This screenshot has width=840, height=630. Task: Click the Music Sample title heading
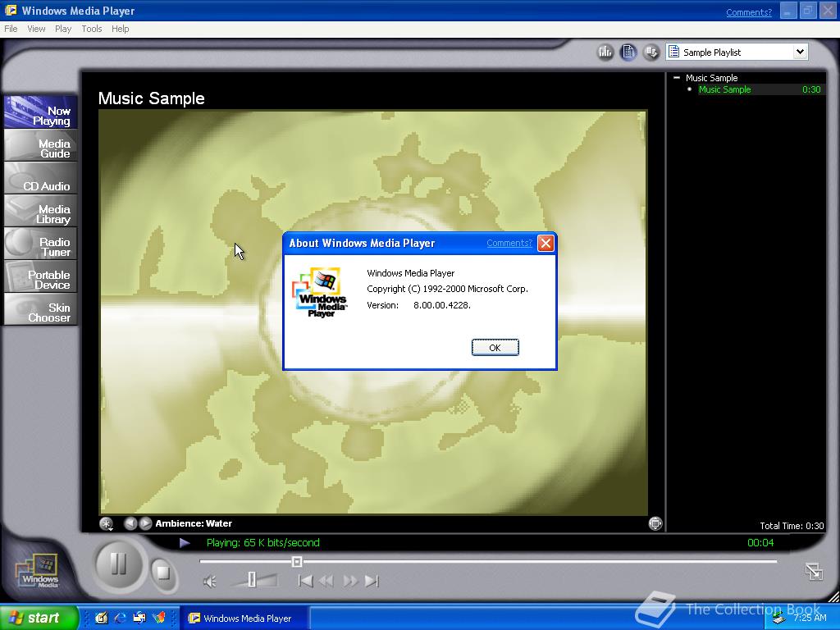[151, 98]
